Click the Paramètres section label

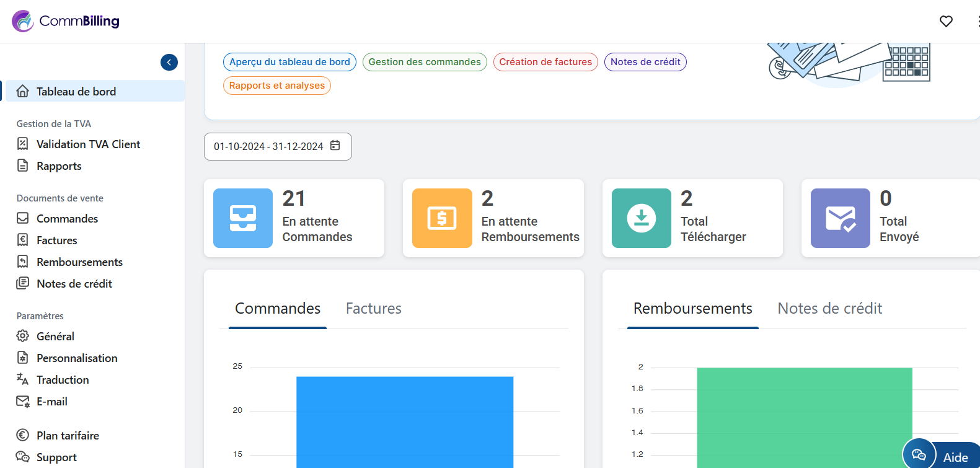[40, 316]
